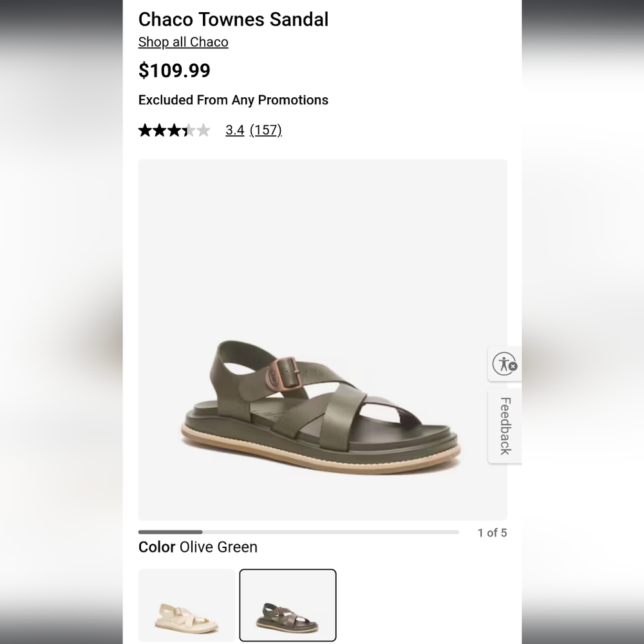Click the third filled rating star
The width and height of the screenshot is (644, 644).
click(174, 130)
